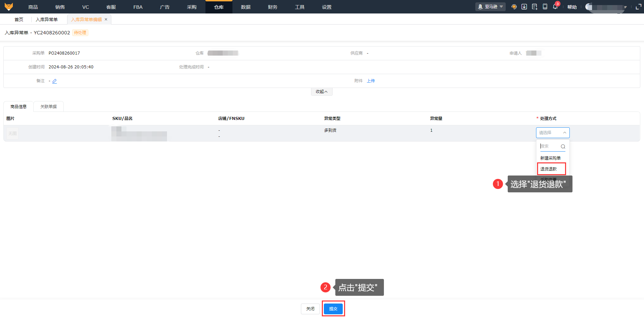This screenshot has width=644, height=317.
Task: Open the mobile phone app icon
Action: 545,7
